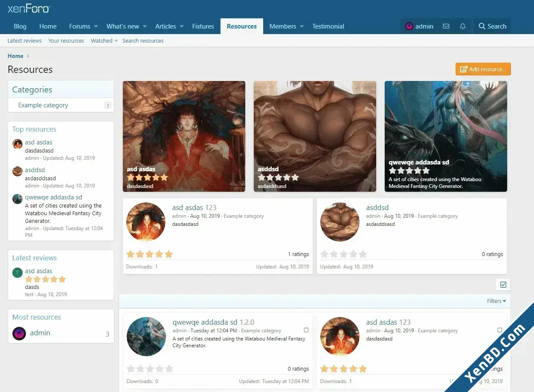Open Example category in Categories
The image size is (534, 392).
(43, 105)
